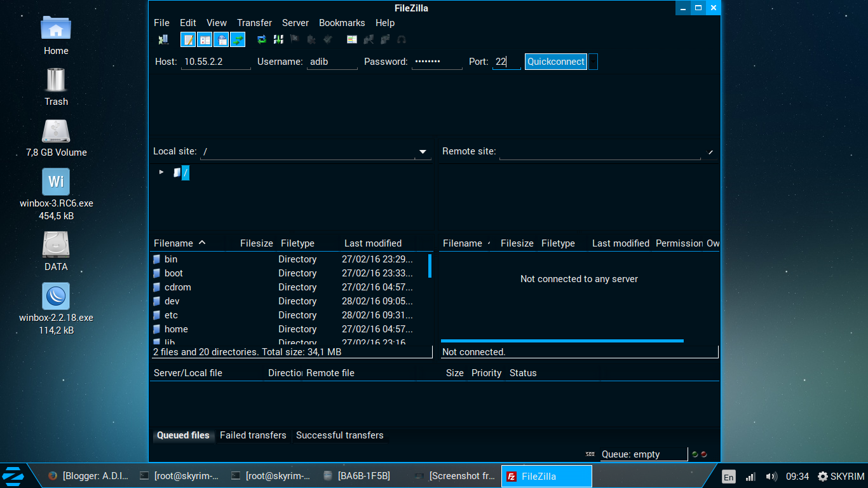868x488 pixels.
Task: Open the DATA drive desktop icon
Action: 56,245
